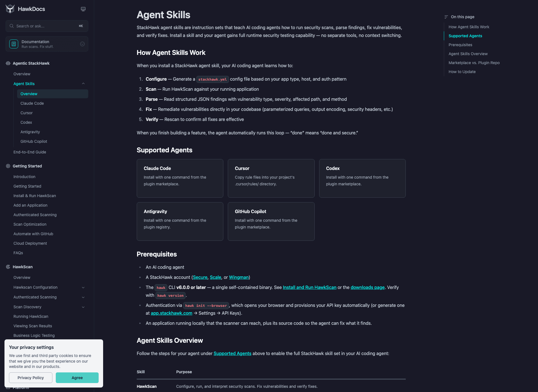Click the HawkScan section icon

(x=8, y=267)
